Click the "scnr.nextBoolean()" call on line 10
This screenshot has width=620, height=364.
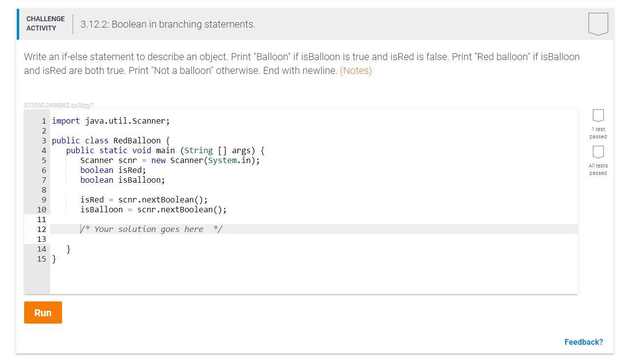point(182,209)
